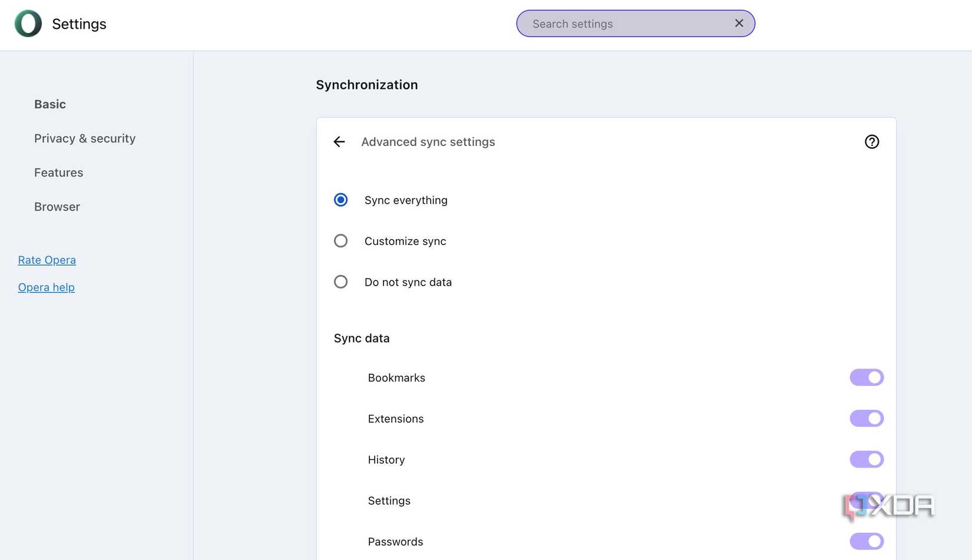Toggle Passwords syncing
Viewport: 972px width, 560px height.
click(x=866, y=541)
